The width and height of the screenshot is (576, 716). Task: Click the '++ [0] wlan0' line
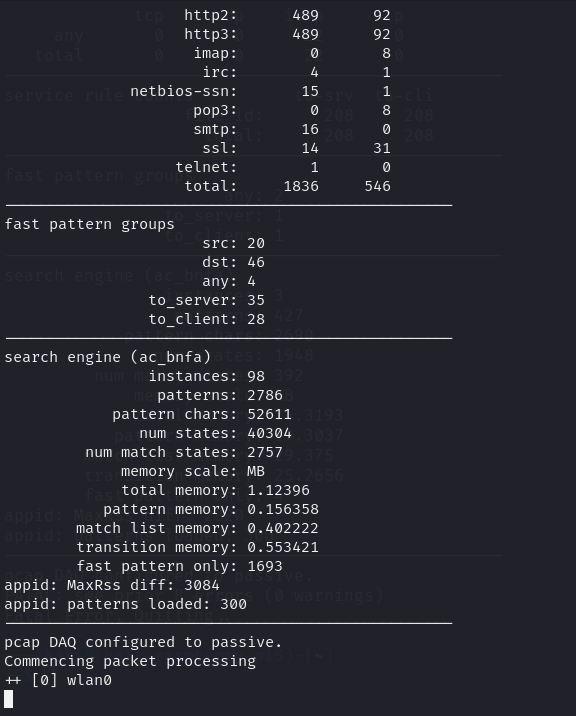coord(58,680)
